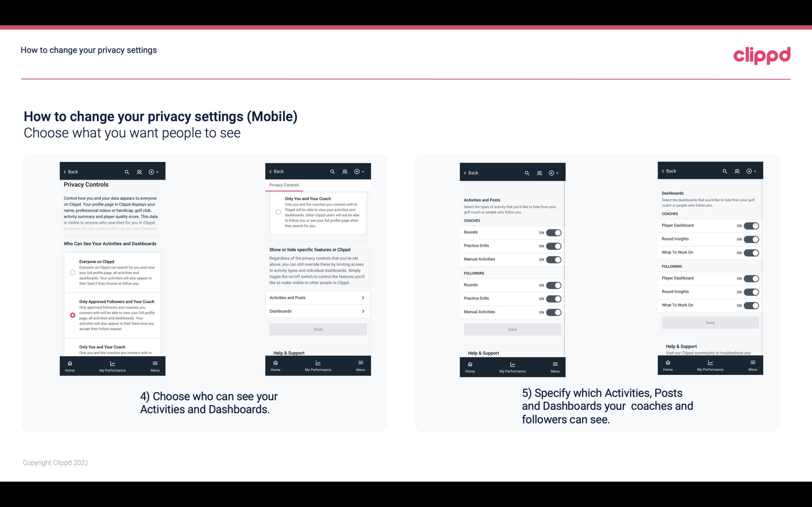Click Save button on Dashboards screen
Image resolution: width=812 pixels, height=507 pixels.
pos(710,323)
